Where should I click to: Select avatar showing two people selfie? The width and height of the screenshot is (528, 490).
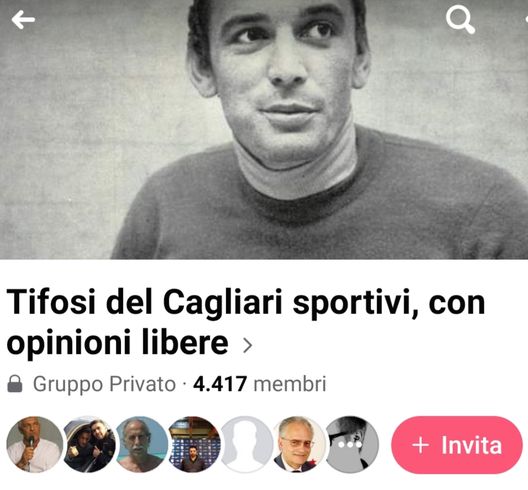coord(89,445)
